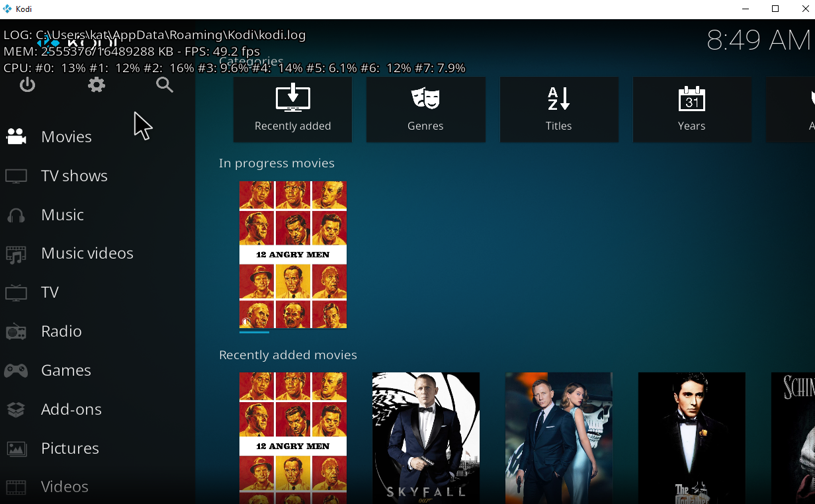
Task: Select the Pictures icon
Action: [x=16, y=448]
